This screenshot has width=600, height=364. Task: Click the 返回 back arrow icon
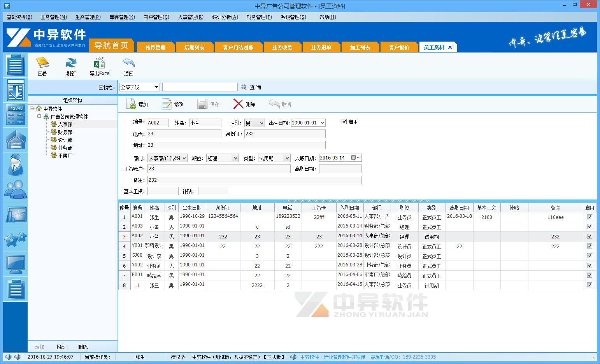128,66
